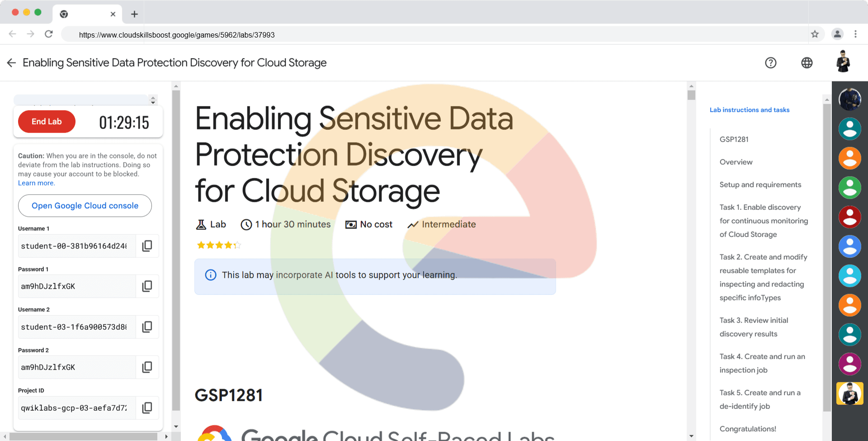Screen dimensions: 868x441
Task: Go back using the lab title arrow
Action: pyautogui.click(x=12, y=63)
